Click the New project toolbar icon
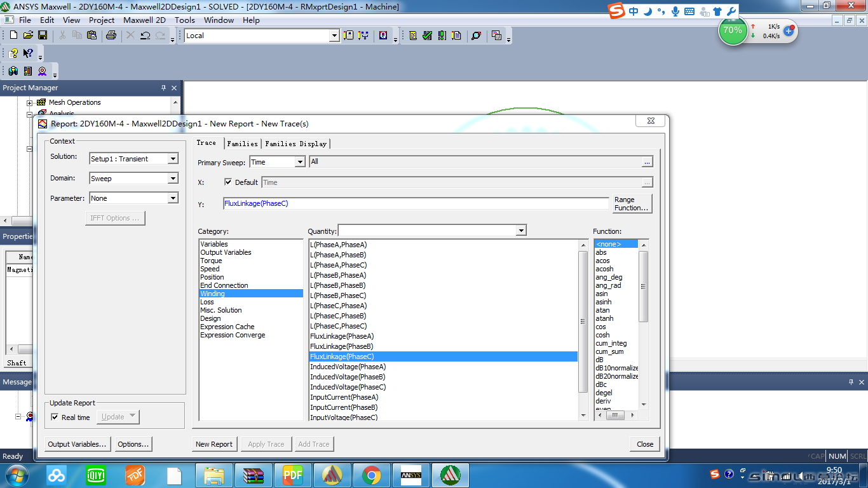Screen dimensions: 868x488 (14, 36)
